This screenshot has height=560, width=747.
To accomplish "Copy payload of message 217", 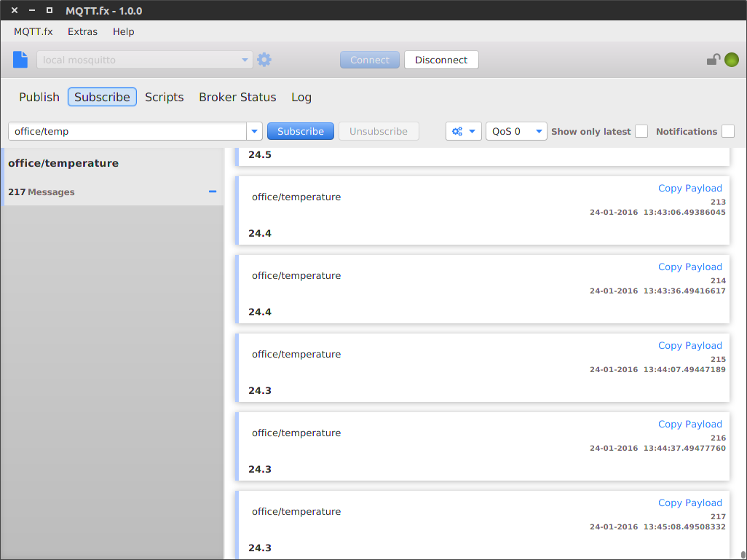I will (x=689, y=502).
